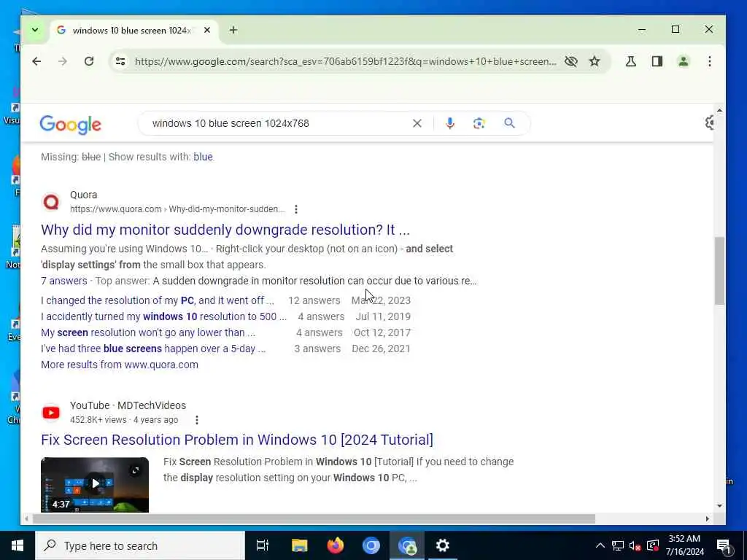Image resolution: width=747 pixels, height=560 pixels.
Task: Open the Chrome profile avatar
Action: [x=683, y=61]
